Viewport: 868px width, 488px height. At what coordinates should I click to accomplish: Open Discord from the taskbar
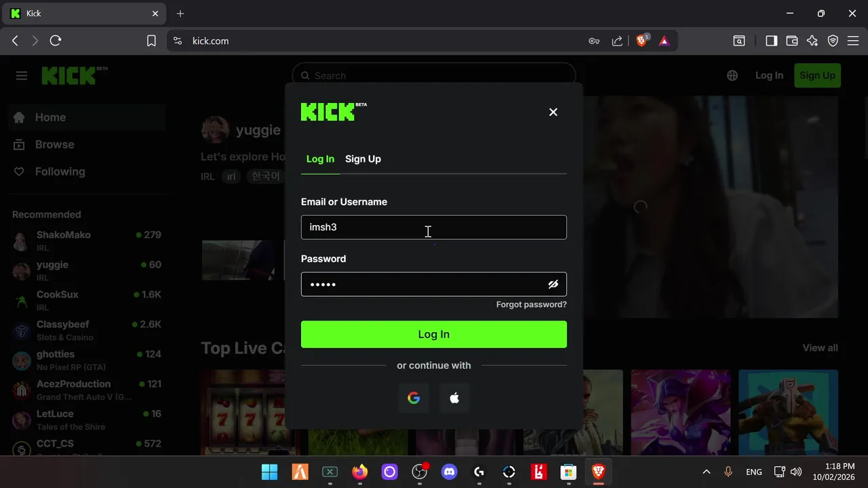[x=449, y=472]
